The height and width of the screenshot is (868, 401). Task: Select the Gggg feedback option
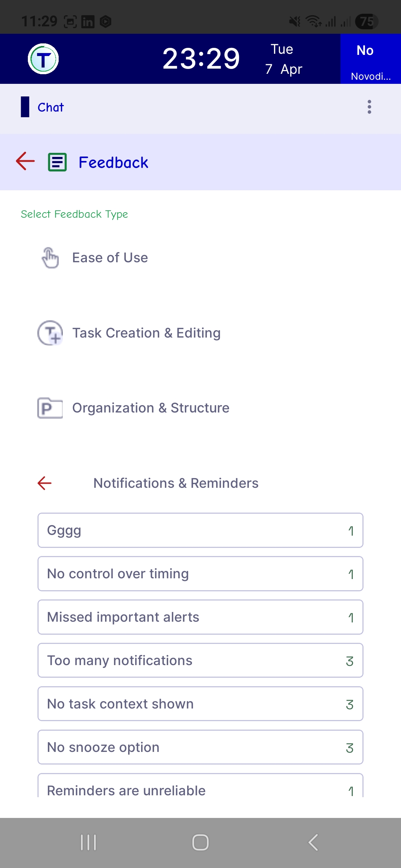click(x=200, y=530)
